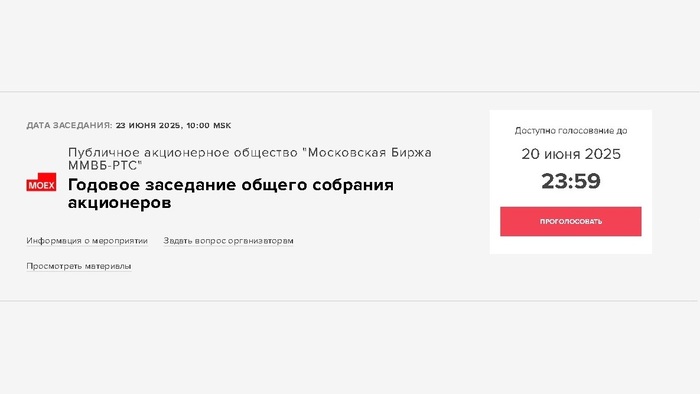The width and height of the screenshot is (700, 394).
Task: Click the 20 июня 2025 deadline date
Action: tap(571, 154)
